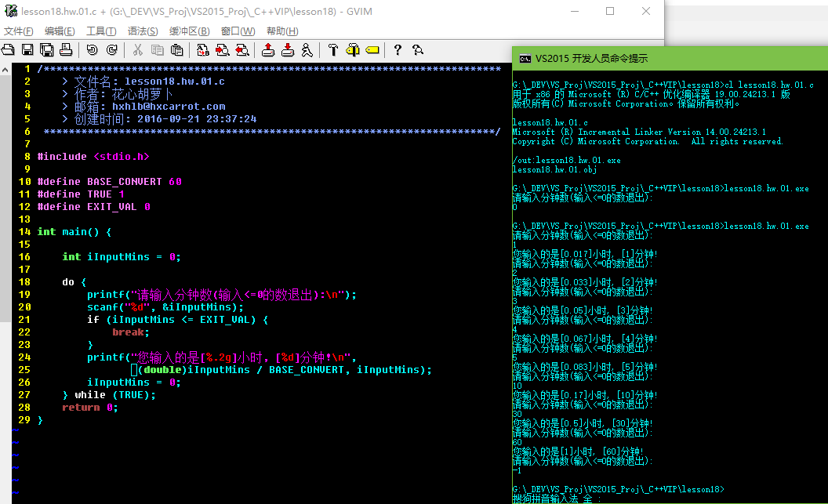Click the Run script icon
This screenshot has width=828, height=504.
click(x=307, y=50)
